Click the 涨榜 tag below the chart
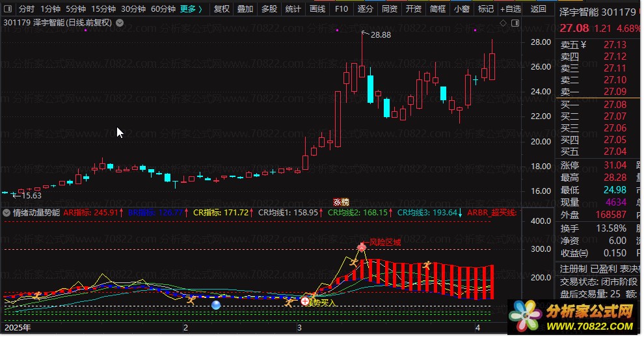 click(x=342, y=202)
